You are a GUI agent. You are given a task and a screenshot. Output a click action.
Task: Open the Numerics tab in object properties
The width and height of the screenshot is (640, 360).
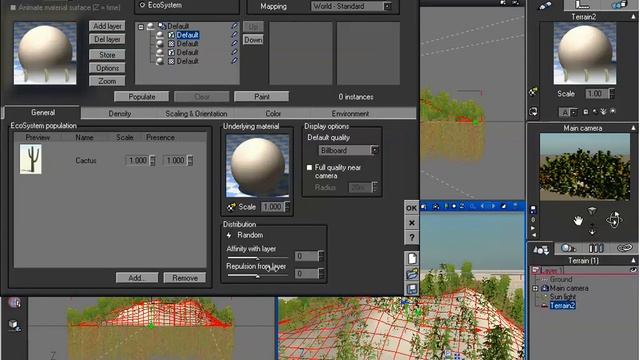(x=582, y=4)
